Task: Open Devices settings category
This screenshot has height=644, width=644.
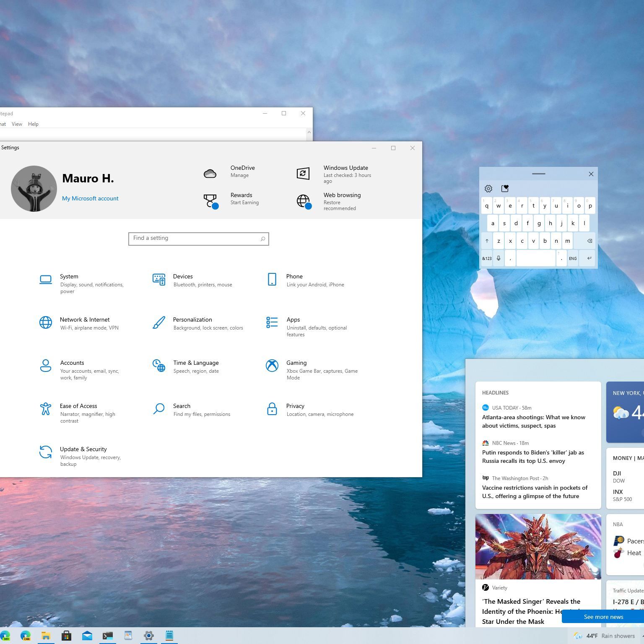Action: click(x=193, y=280)
